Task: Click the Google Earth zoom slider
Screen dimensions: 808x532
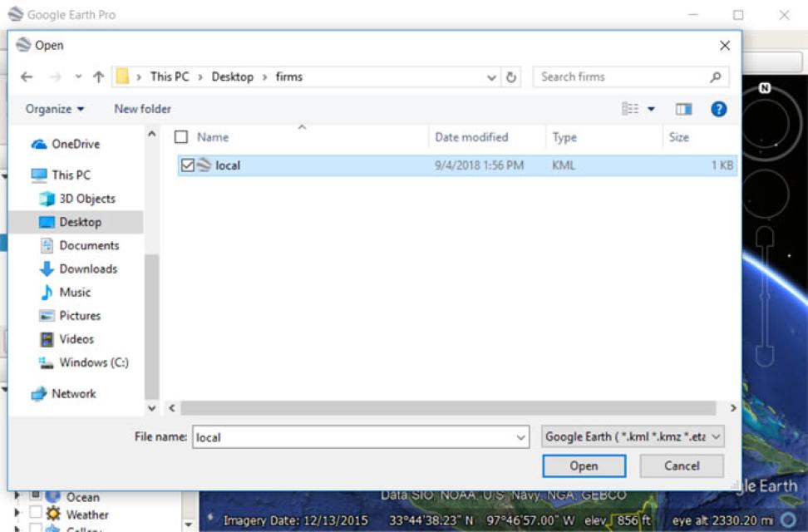Action: (x=765, y=297)
